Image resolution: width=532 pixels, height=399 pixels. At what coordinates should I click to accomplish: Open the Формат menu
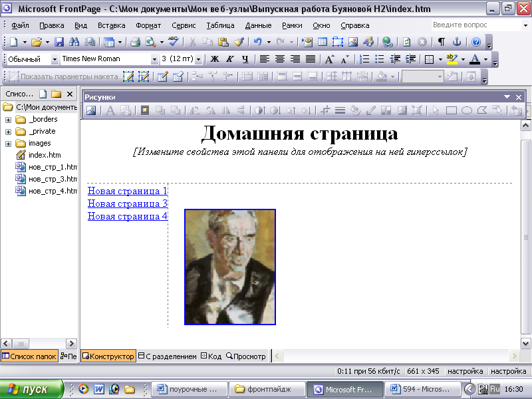click(148, 25)
